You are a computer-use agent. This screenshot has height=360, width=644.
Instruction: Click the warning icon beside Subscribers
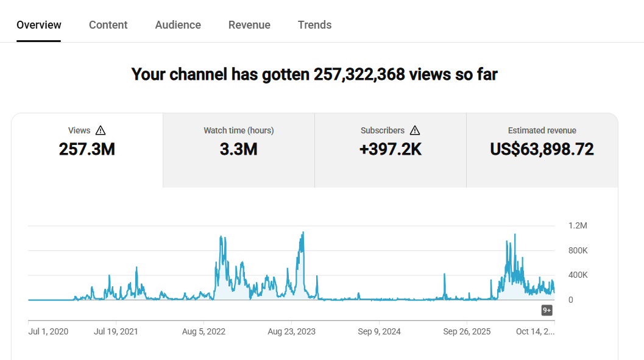[415, 130]
